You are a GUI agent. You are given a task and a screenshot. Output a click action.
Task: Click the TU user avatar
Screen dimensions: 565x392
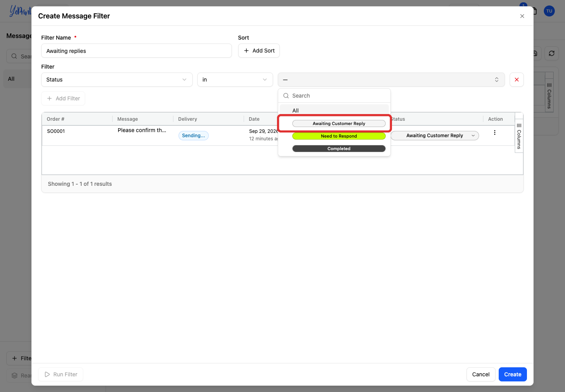(549, 11)
